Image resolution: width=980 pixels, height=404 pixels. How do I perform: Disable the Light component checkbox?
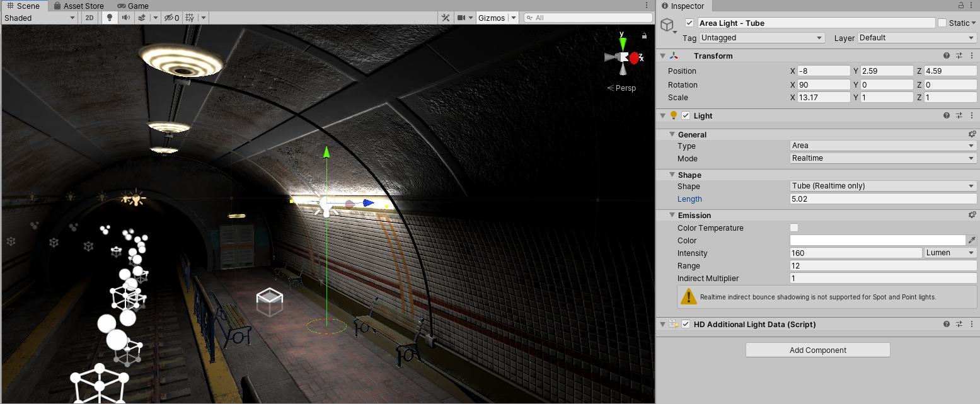[x=686, y=116]
